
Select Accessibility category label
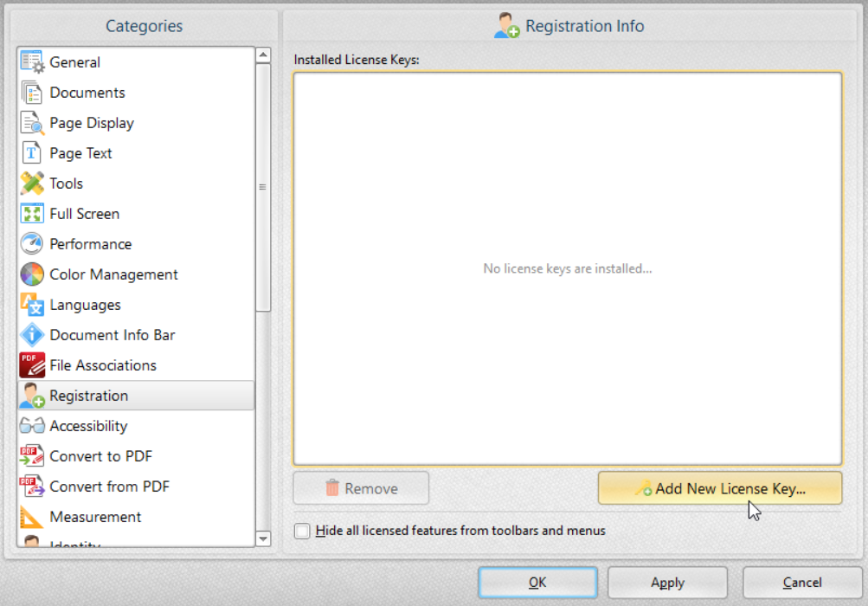(88, 425)
